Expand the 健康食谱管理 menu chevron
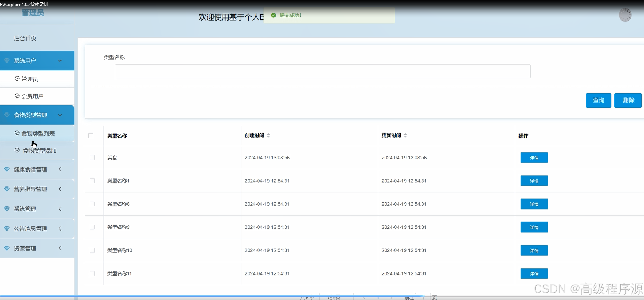 60,169
